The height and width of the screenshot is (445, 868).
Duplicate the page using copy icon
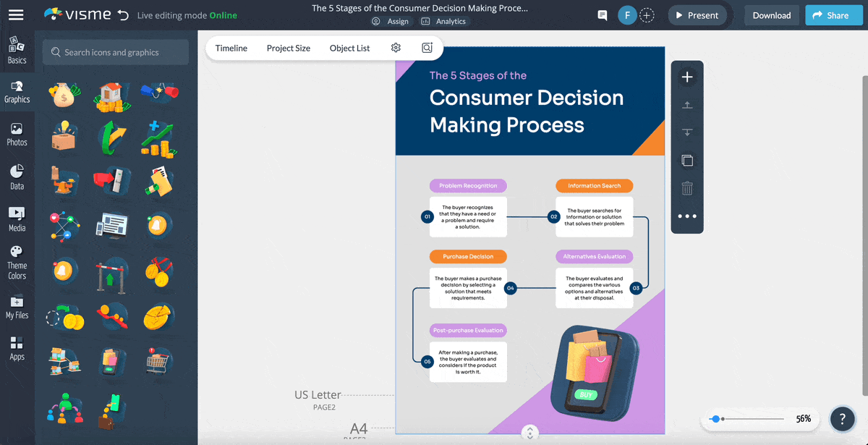(x=687, y=161)
